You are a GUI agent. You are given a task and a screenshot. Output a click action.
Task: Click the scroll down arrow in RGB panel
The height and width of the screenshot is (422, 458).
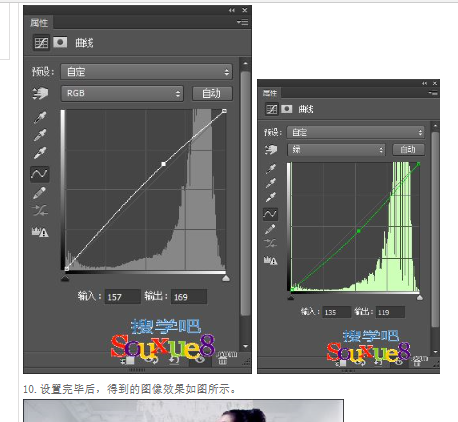tap(246, 346)
